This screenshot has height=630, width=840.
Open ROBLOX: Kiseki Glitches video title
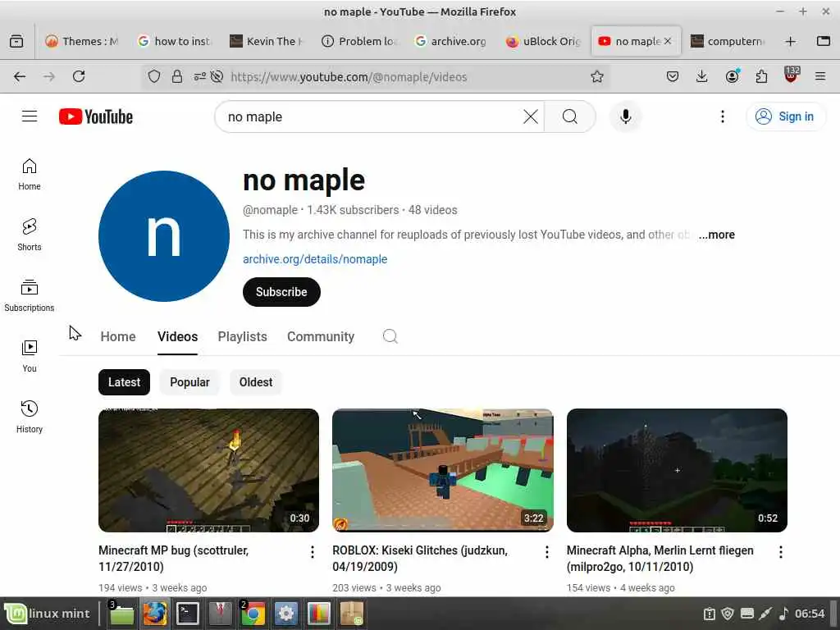point(420,558)
